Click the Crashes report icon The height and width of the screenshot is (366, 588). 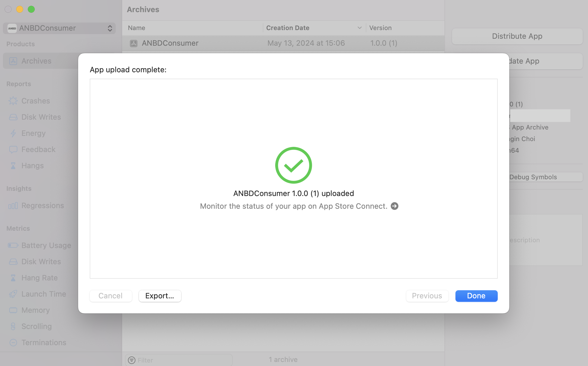coord(13,101)
